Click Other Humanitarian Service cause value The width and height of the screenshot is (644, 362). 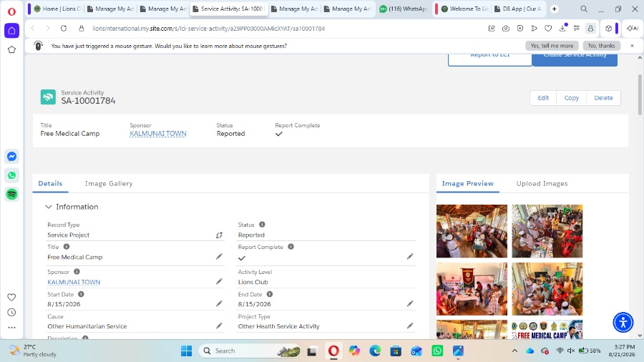pyautogui.click(x=87, y=326)
